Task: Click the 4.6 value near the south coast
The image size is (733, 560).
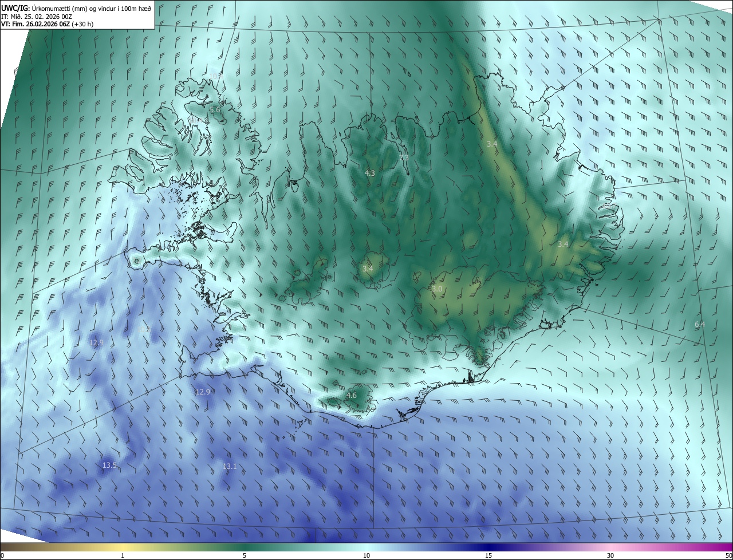Action: click(352, 395)
